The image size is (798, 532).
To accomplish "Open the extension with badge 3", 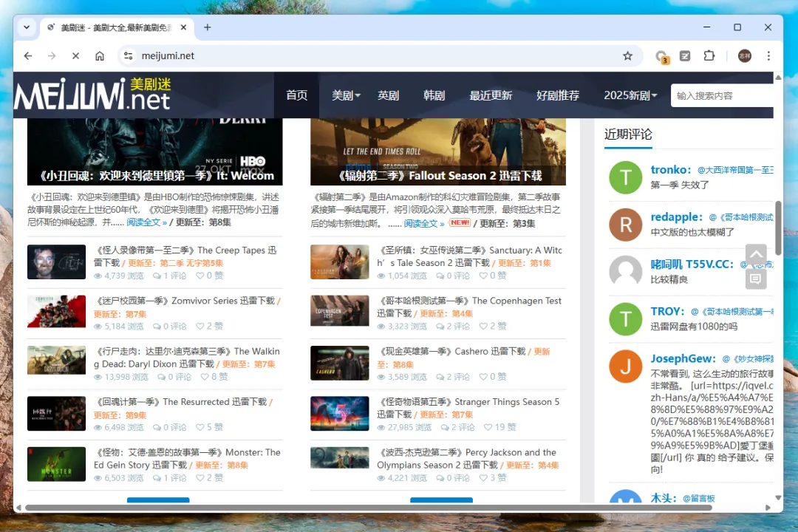I will click(661, 56).
